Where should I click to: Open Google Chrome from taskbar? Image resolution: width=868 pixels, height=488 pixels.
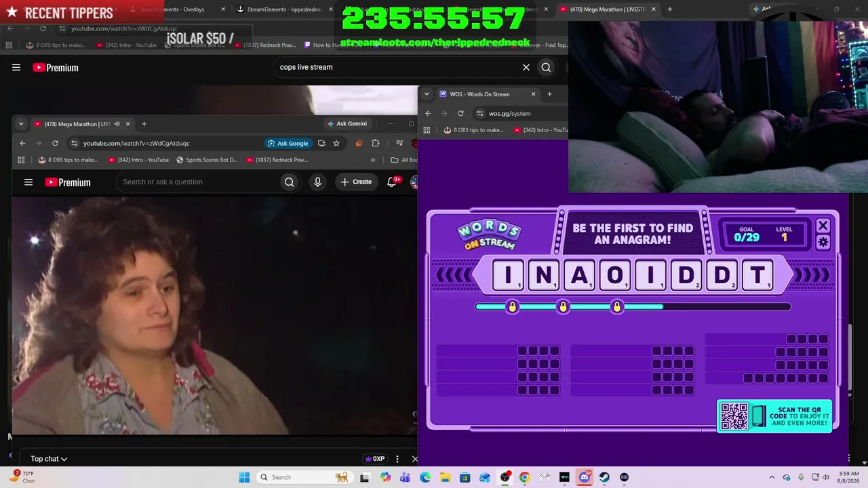(524, 477)
